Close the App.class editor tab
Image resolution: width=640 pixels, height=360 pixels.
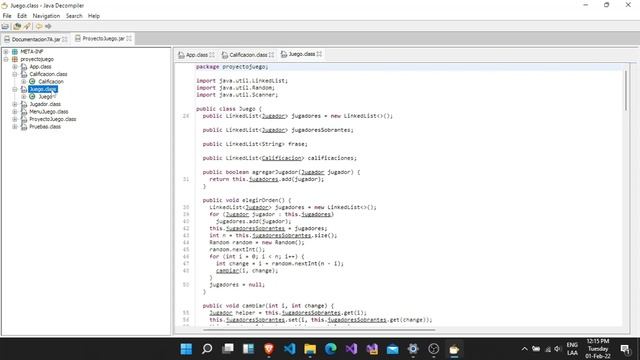[212, 54]
